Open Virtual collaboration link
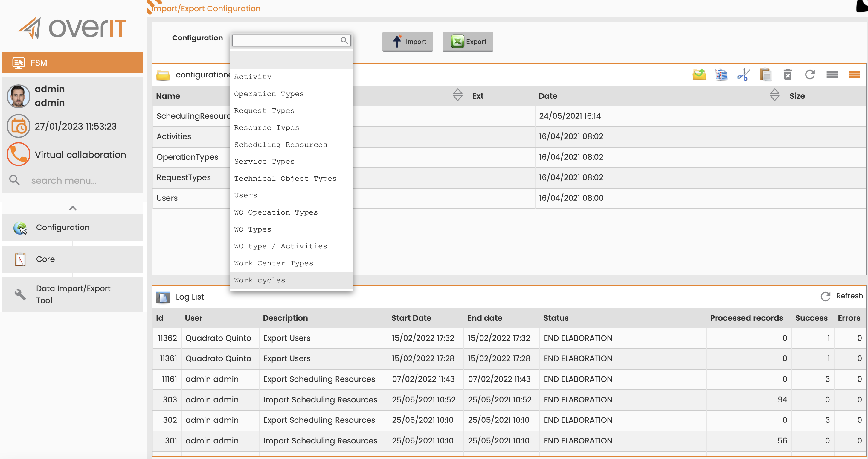Image resolution: width=868 pixels, height=459 pixels. click(80, 155)
